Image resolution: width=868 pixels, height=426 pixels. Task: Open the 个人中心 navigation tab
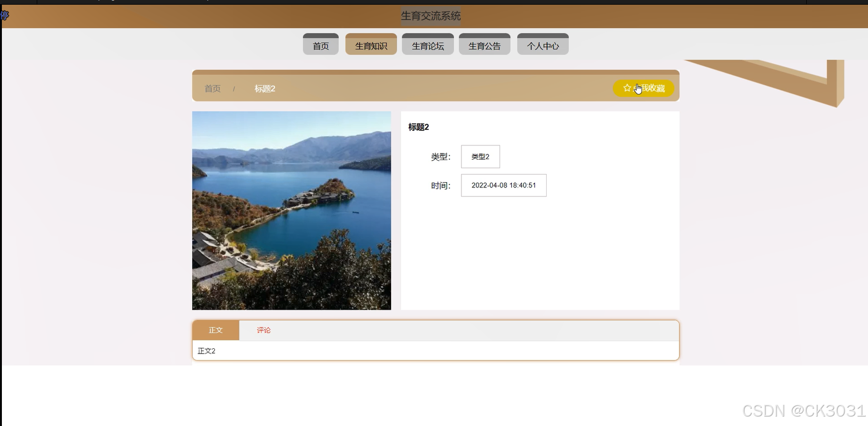click(x=543, y=44)
